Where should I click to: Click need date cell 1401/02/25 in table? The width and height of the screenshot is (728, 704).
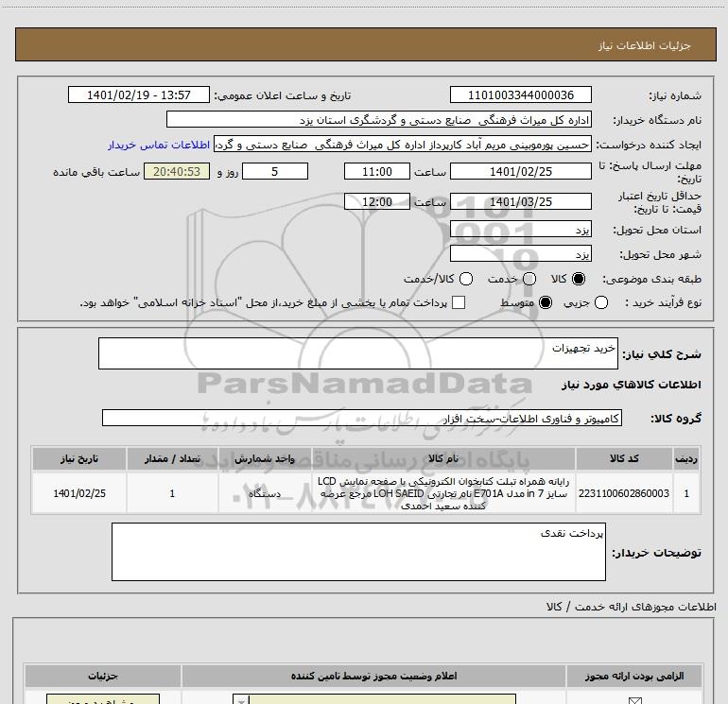78,493
